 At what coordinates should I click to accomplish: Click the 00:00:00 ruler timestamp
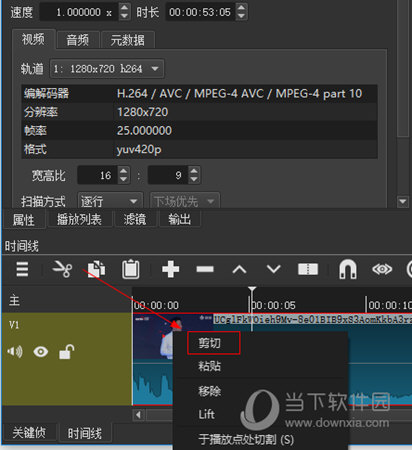(x=157, y=305)
